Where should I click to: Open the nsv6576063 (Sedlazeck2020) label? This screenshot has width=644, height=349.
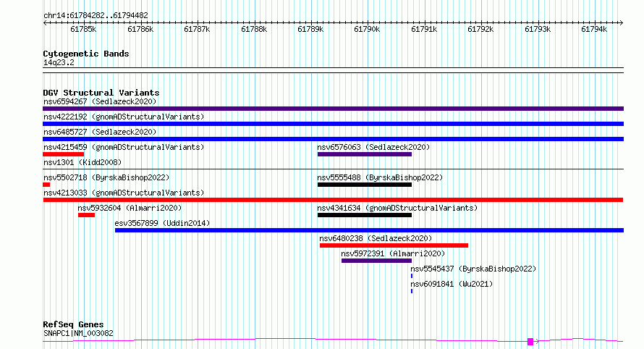[x=373, y=147]
